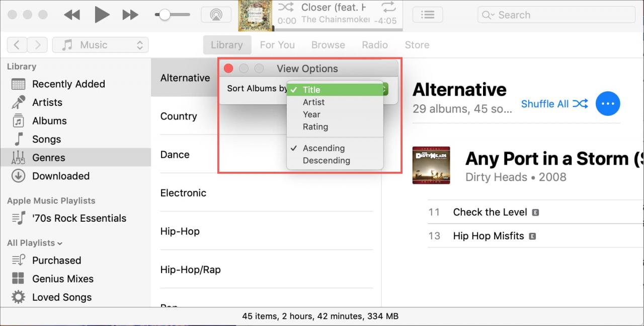Viewport: 644px width, 326px height.
Task: Switch to the For You tab
Action: 277,45
